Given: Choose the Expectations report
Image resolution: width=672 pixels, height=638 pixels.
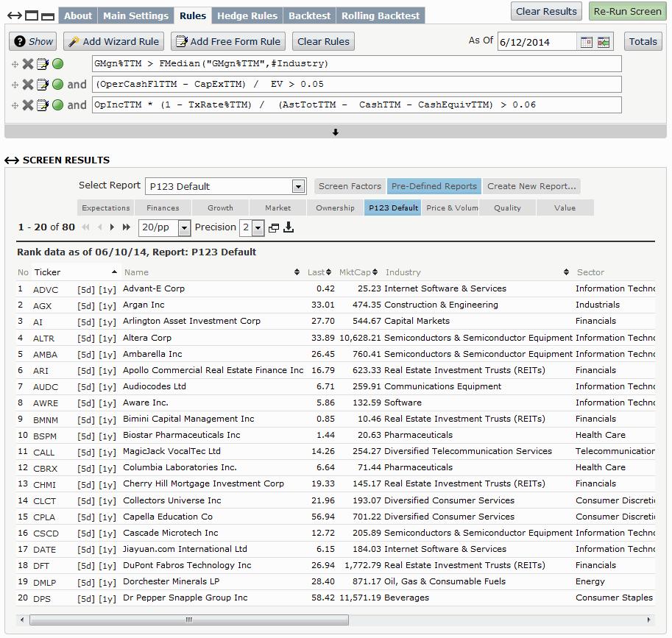Looking at the screenshot, I should click(106, 208).
